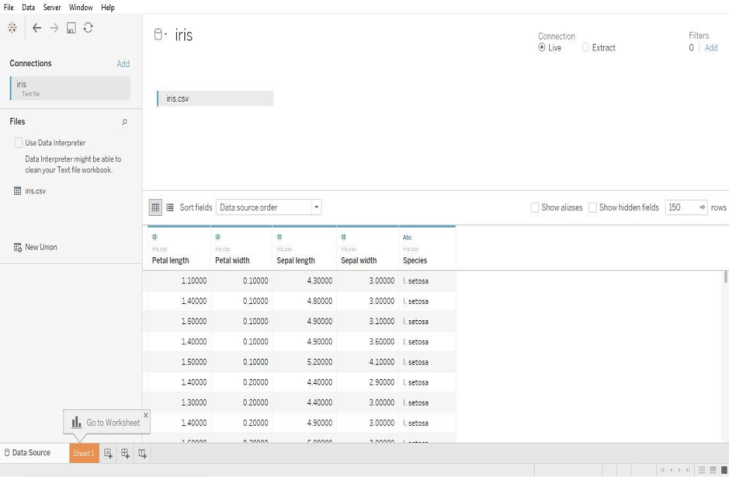
Task: Click Add link next to Connections
Action: click(123, 64)
